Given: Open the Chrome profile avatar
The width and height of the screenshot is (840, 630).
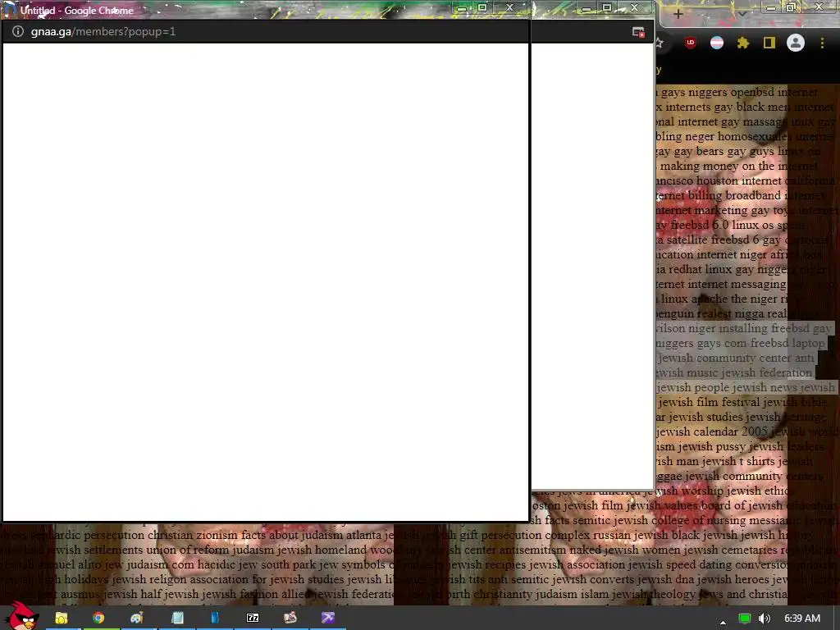Looking at the screenshot, I should (x=796, y=43).
